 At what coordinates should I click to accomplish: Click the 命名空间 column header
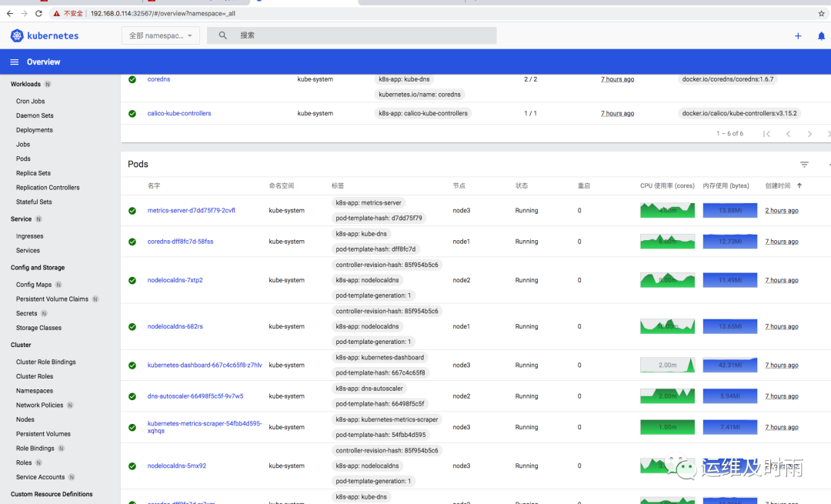[282, 185]
